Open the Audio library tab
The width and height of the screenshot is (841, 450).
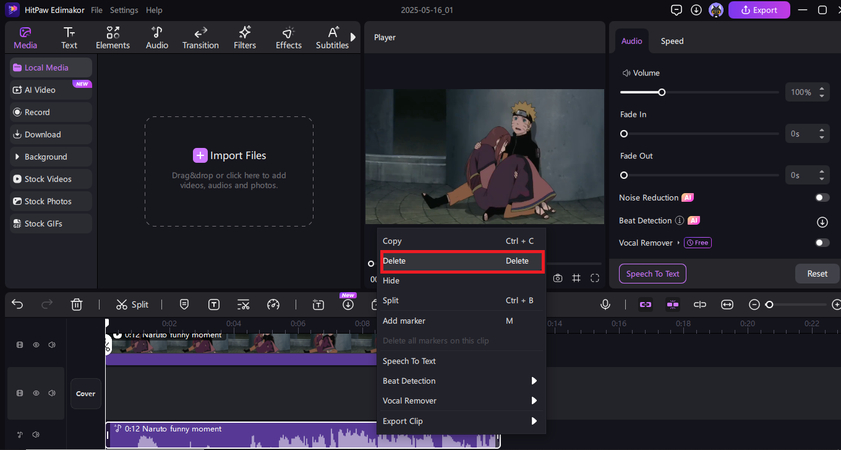(157, 38)
